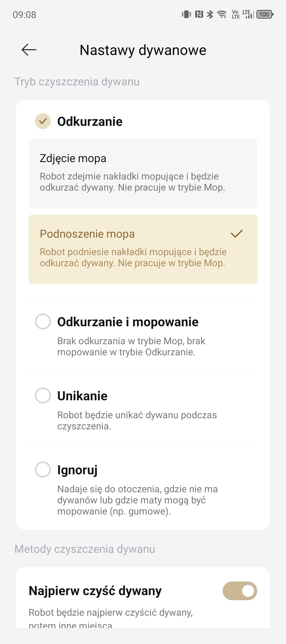
Task: Tap the Bluetooth status icon
Action: [210, 14]
